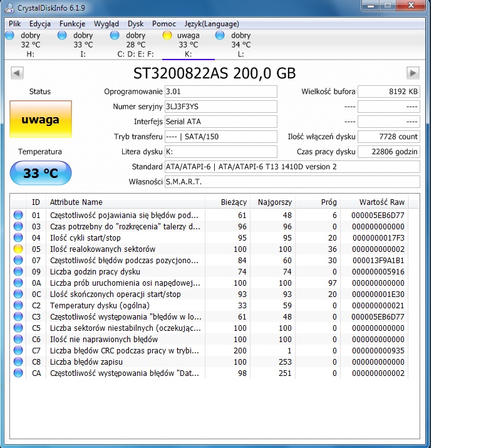The width and height of the screenshot is (481, 448).
Task: Open the Język(Language) menu
Action: pyautogui.click(x=212, y=24)
